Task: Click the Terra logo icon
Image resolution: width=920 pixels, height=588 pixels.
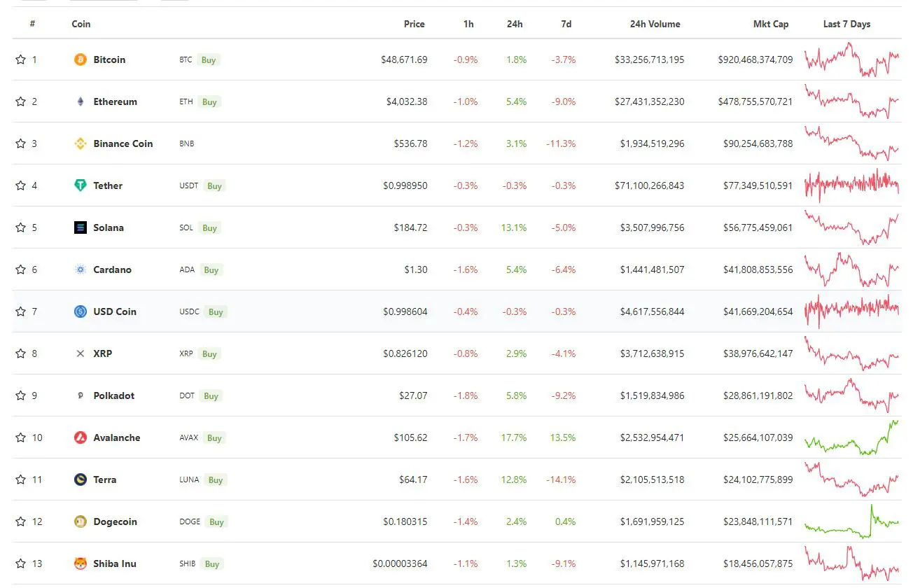Action: click(81, 479)
